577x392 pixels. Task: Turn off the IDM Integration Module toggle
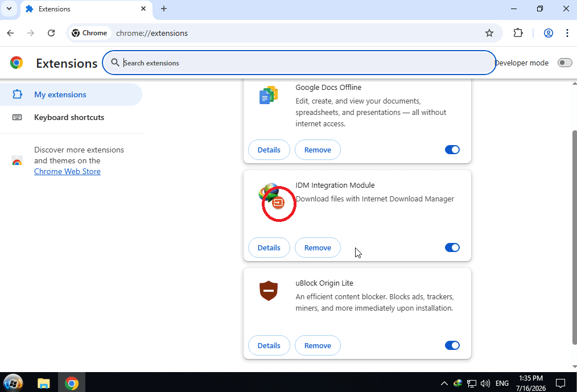[452, 247]
